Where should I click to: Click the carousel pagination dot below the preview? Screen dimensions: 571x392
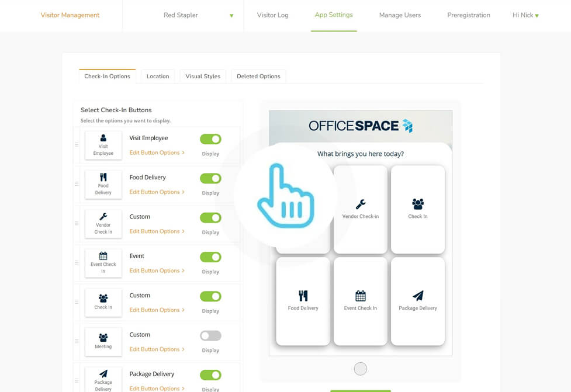(x=360, y=369)
